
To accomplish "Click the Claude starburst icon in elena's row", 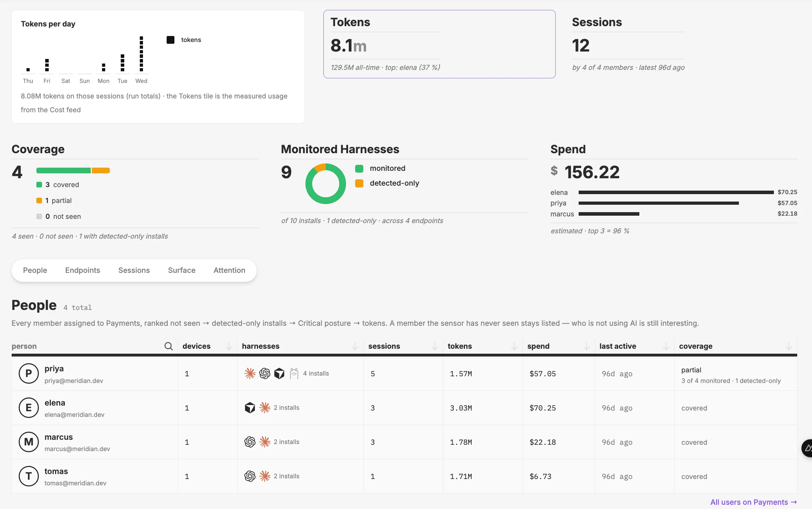I will coord(265,408).
